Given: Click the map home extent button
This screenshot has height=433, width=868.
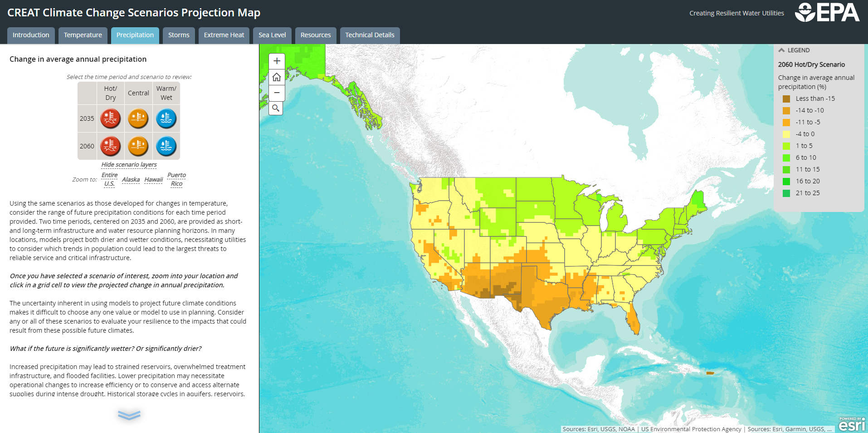Looking at the screenshot, I should click(277, 77).
